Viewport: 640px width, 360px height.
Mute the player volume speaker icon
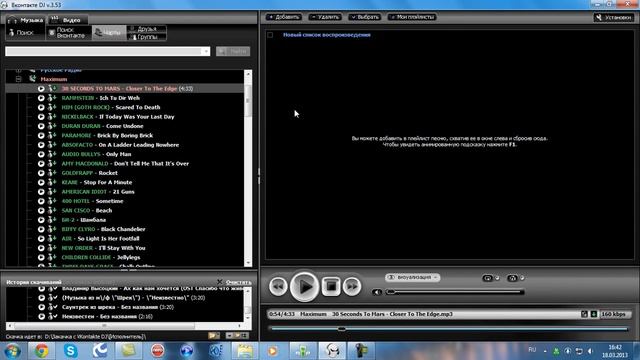point(377,292)
